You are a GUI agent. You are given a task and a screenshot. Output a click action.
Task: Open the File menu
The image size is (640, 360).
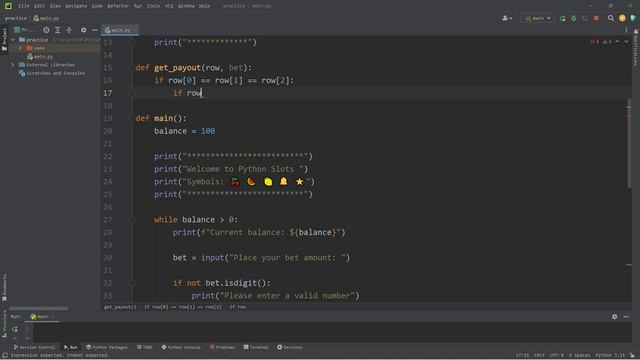24,6
